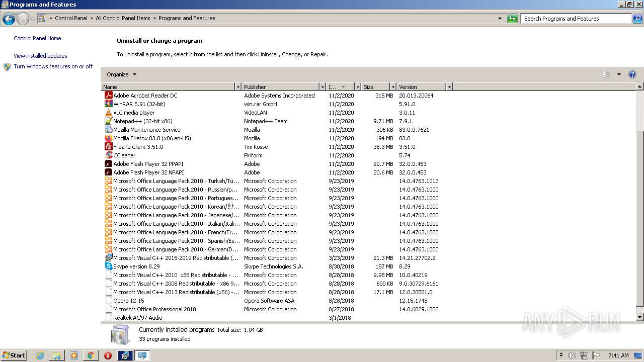Click the Programs and Features breadcrumb

[187, 18]
